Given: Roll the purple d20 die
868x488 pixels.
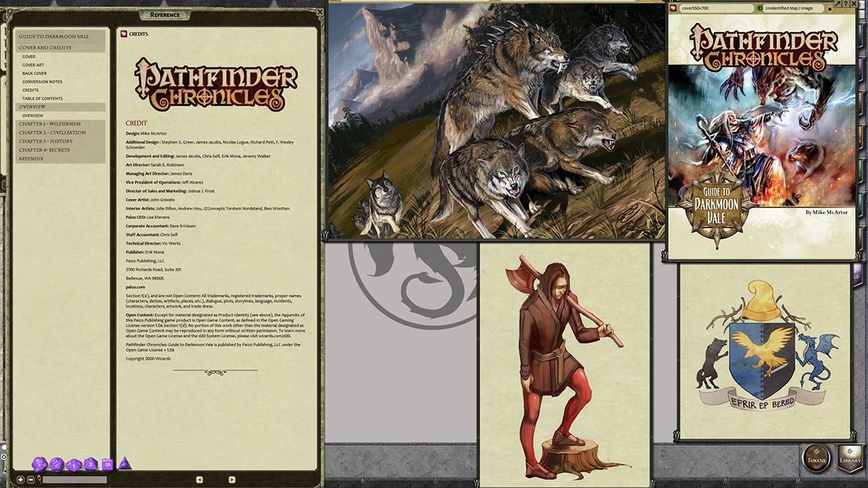Looking at the screenshot, I should 38,464.
